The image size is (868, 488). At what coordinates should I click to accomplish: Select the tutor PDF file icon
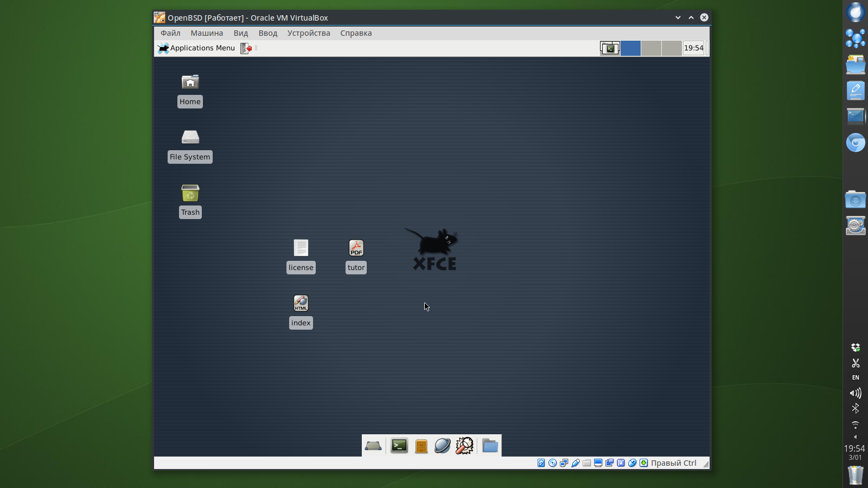point(356,256)
